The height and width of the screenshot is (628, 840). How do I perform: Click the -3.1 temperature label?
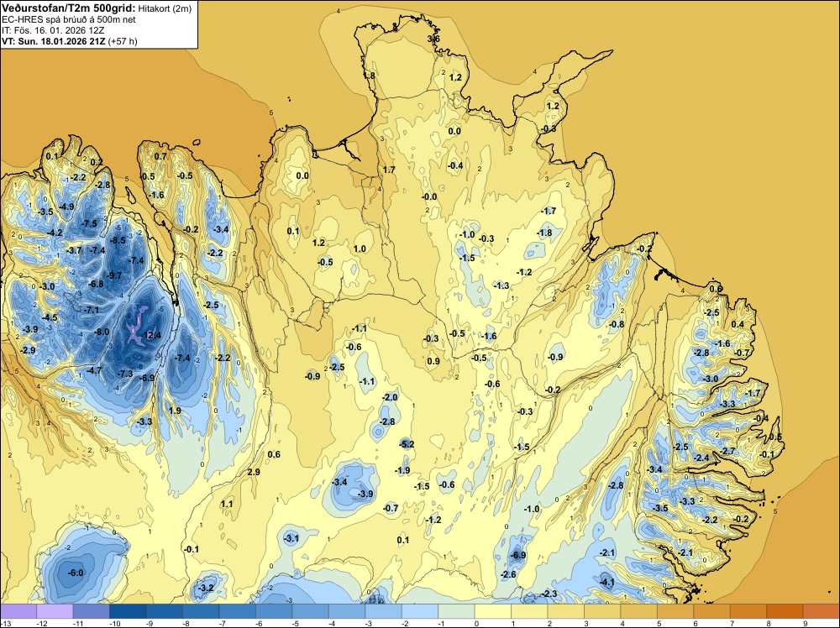point(291,538)
